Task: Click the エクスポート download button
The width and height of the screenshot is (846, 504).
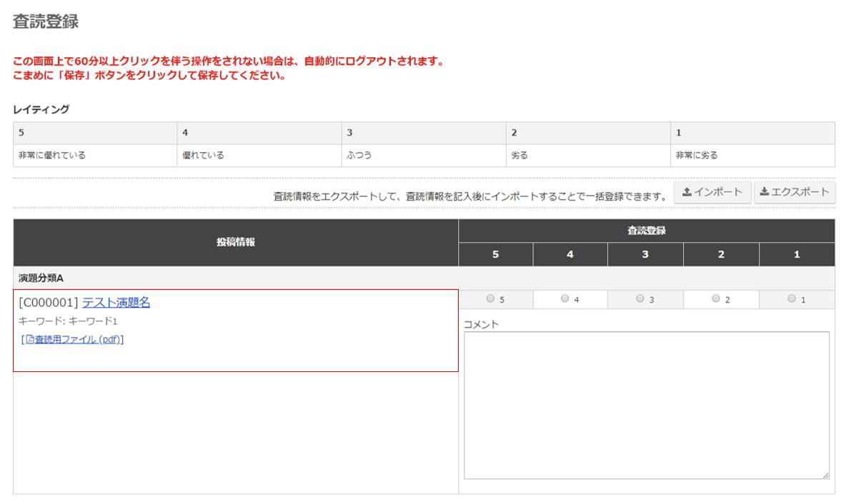Action: [794, 192]
